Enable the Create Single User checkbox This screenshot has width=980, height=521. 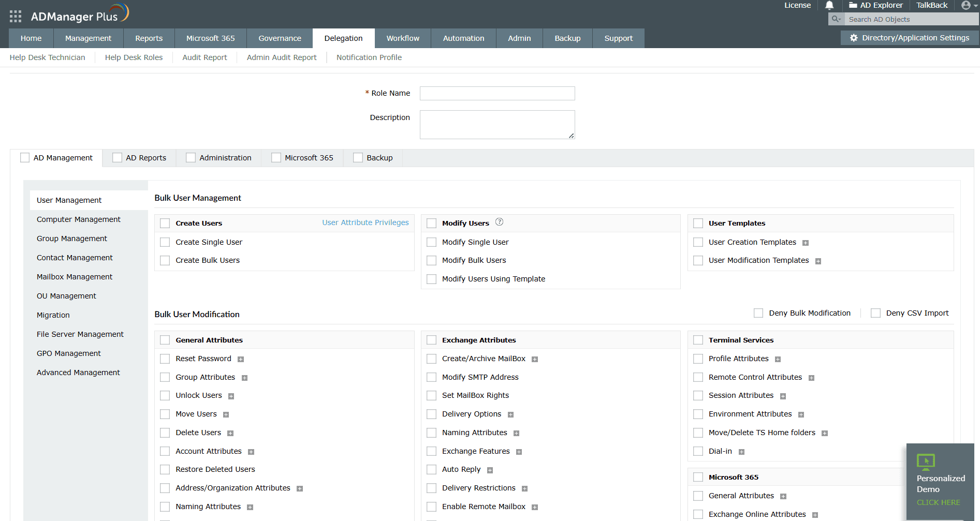point(165,242)
